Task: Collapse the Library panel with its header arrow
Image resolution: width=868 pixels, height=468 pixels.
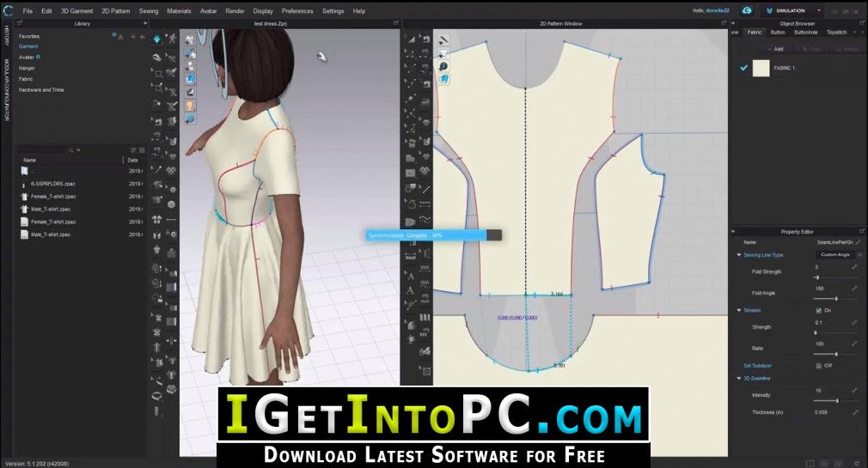Action: pos(145,23)
